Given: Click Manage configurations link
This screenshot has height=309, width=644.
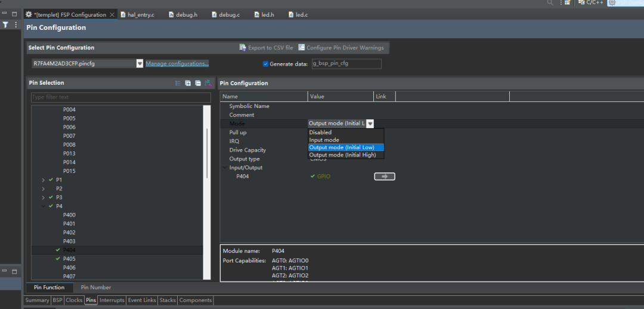Looking at the screenshot, I should (177, 64).
